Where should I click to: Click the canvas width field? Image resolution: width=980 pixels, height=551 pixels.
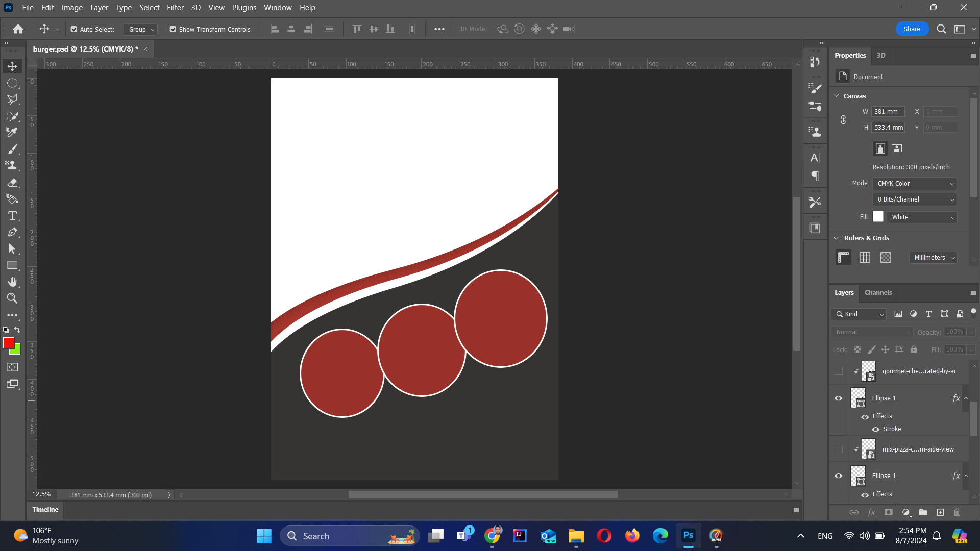(x=888, y=112)
